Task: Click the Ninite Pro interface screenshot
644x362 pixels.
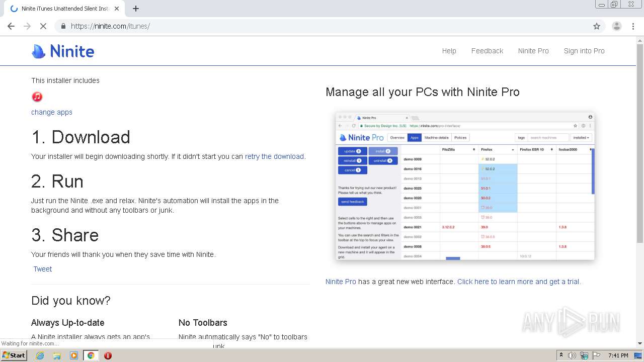Action: tap(465, 186)
